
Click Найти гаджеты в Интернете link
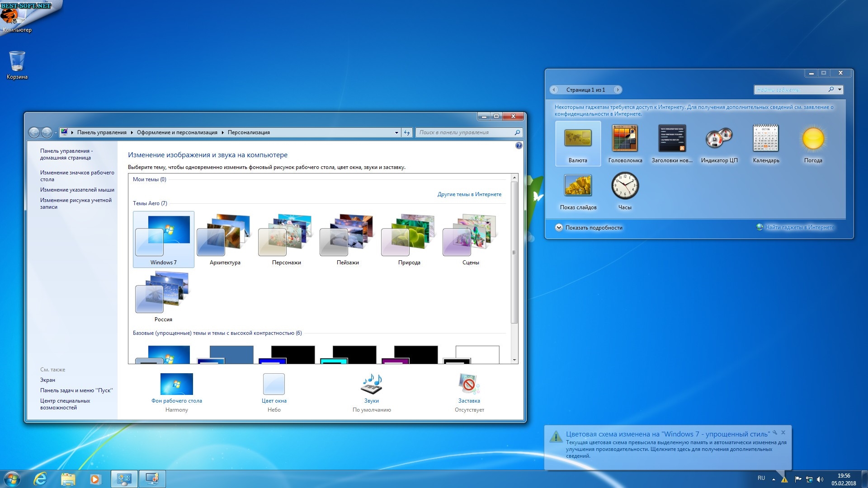[799, 227]
